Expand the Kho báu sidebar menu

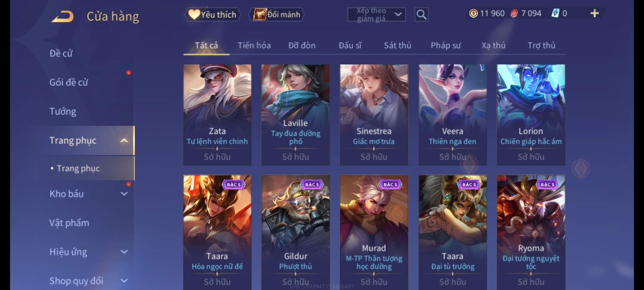[124, 194]
